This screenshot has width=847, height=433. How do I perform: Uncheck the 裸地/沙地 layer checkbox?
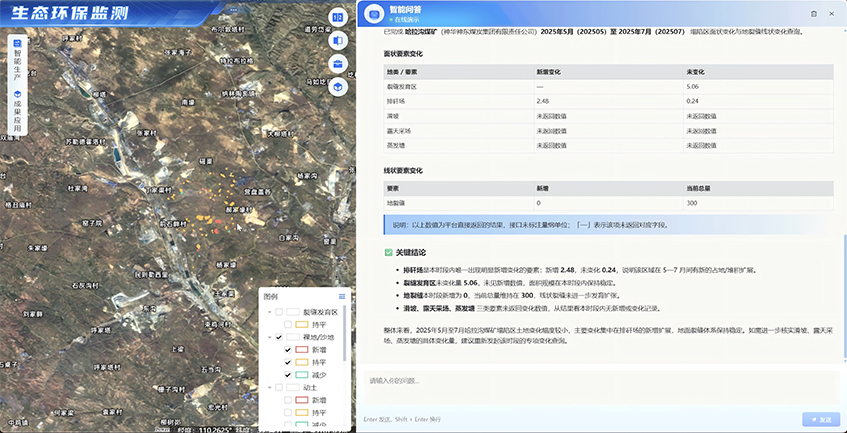279,337
